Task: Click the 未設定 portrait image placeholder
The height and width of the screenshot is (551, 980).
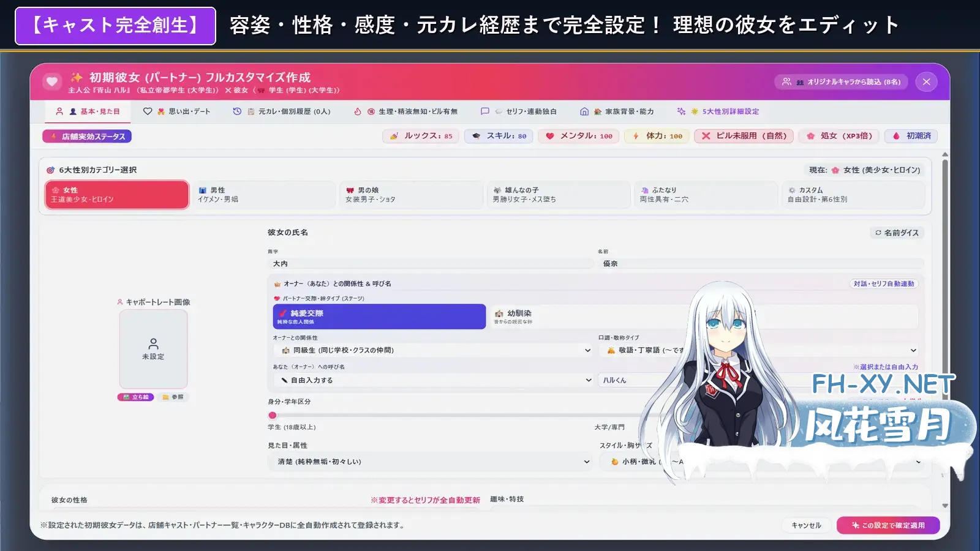Action: (x=153, y=349)
